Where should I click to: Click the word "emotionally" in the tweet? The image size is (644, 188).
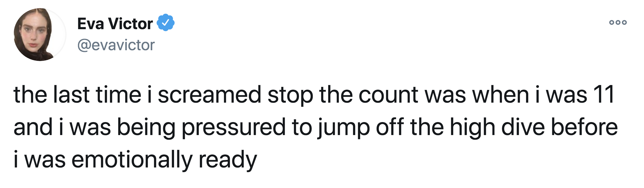coord(132,160)
